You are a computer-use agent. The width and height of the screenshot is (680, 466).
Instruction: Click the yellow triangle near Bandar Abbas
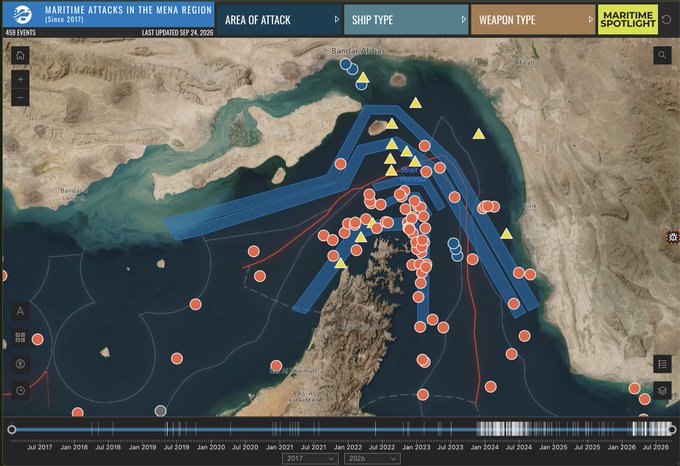click(x=363, y=78)
